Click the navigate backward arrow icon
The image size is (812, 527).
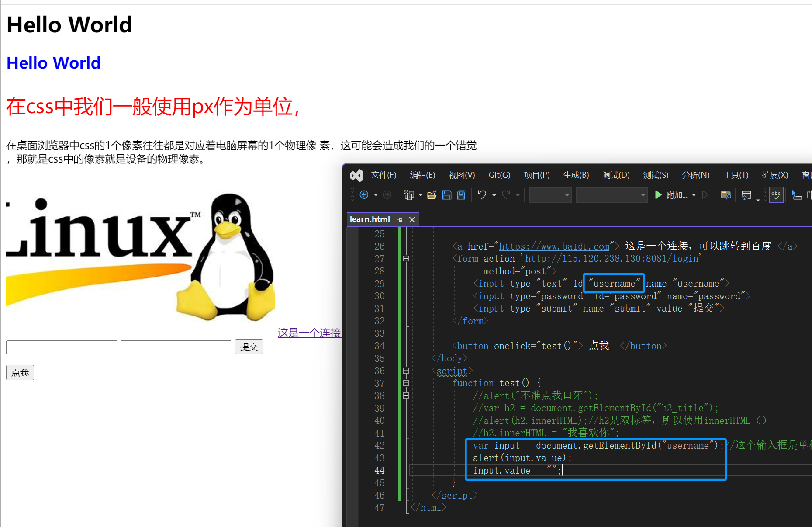point(364,195)
